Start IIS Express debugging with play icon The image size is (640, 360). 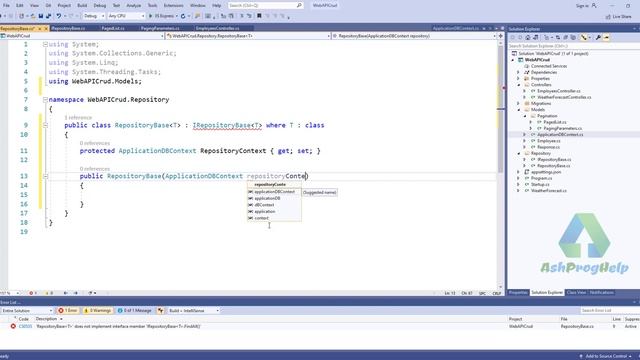[x=151, y=16]
